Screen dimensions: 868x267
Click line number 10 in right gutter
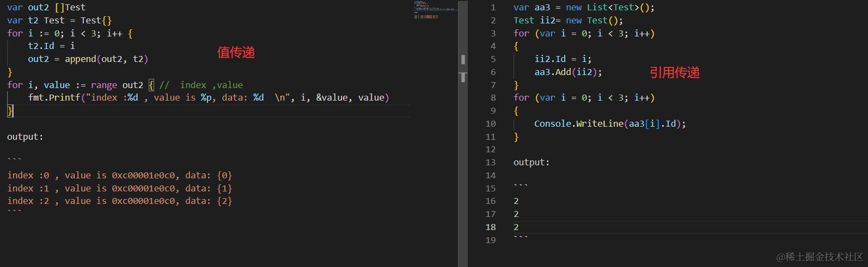(491, 123)
